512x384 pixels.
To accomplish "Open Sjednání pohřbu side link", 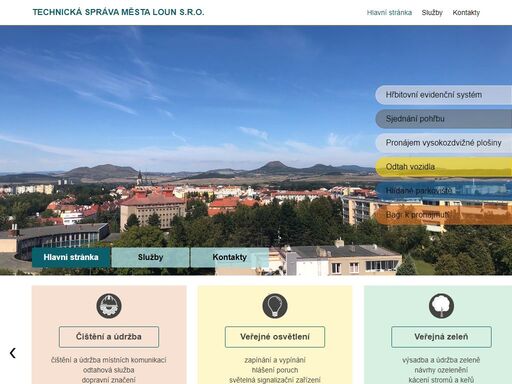I will (x=444, y=119).
